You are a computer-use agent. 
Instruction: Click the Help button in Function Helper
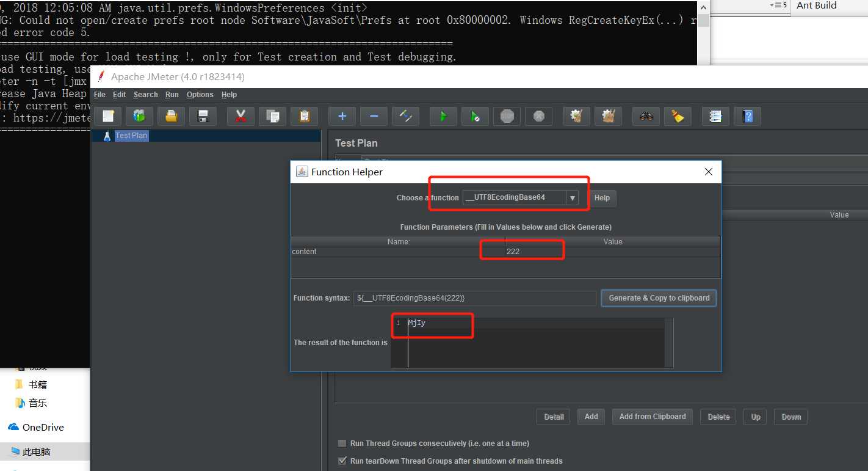602,198
